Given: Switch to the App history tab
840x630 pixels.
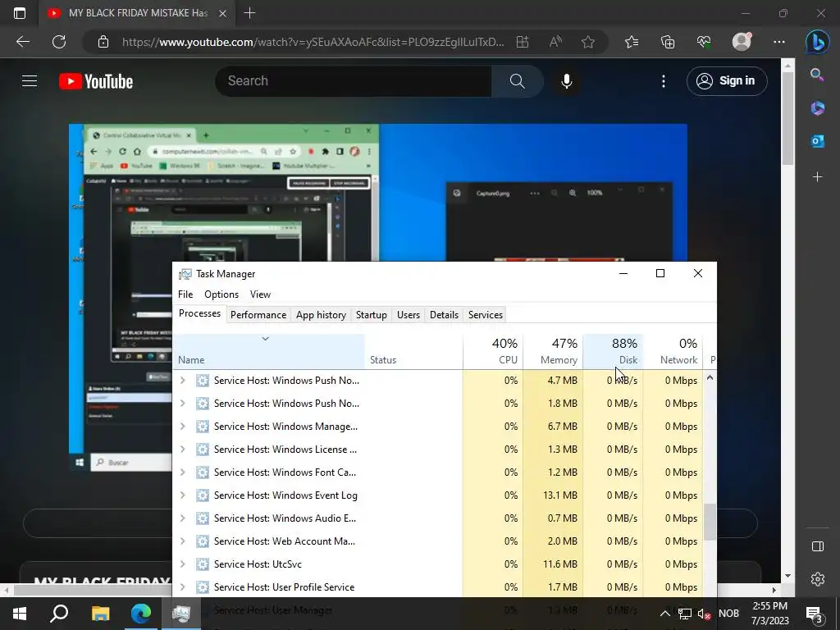Looking at the screenshot, I should coord(321,315).
